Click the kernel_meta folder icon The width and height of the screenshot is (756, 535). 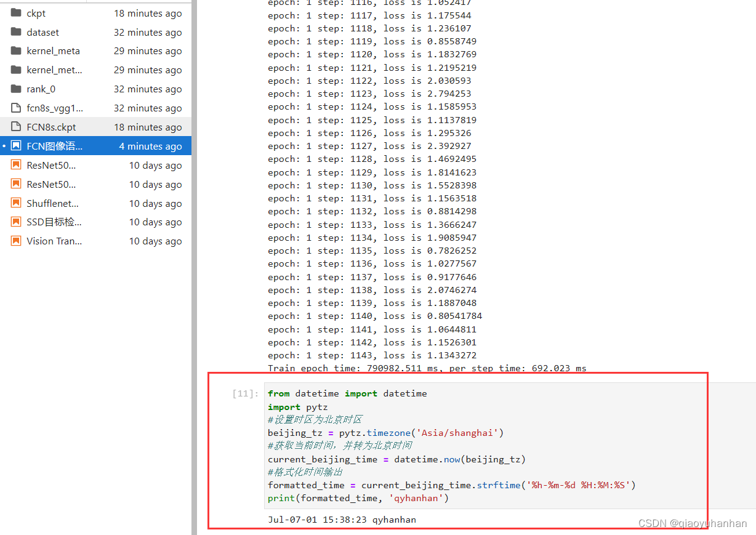click(16, 51)
